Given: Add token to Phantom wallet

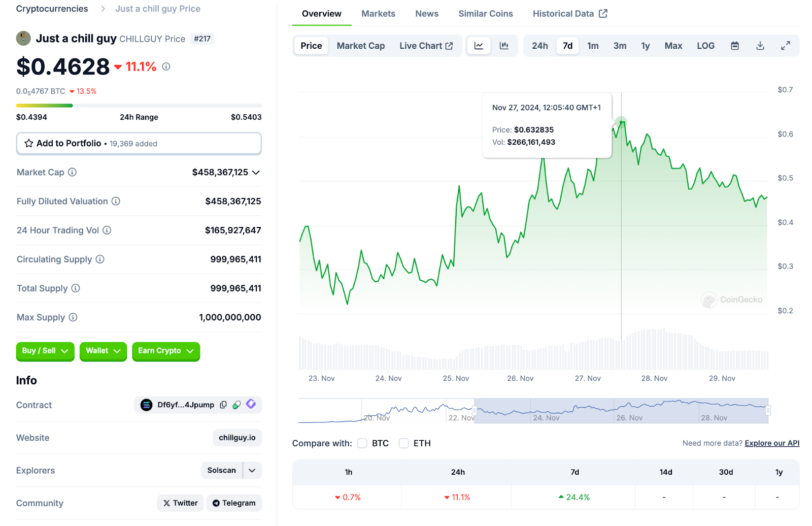Looking at the screenshot, I should tap(251, 405).
